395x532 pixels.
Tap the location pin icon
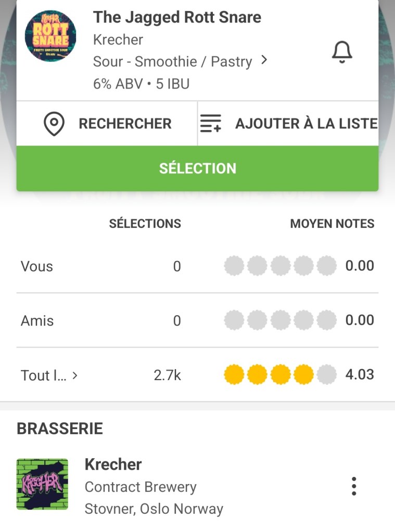coord(54,124)
